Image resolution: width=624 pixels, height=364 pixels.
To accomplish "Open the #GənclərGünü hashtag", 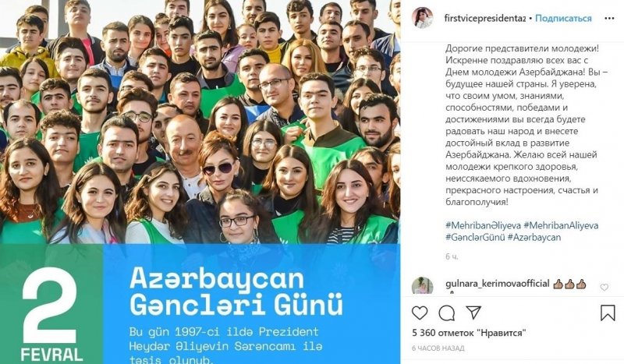I will [x=475, y=238].
